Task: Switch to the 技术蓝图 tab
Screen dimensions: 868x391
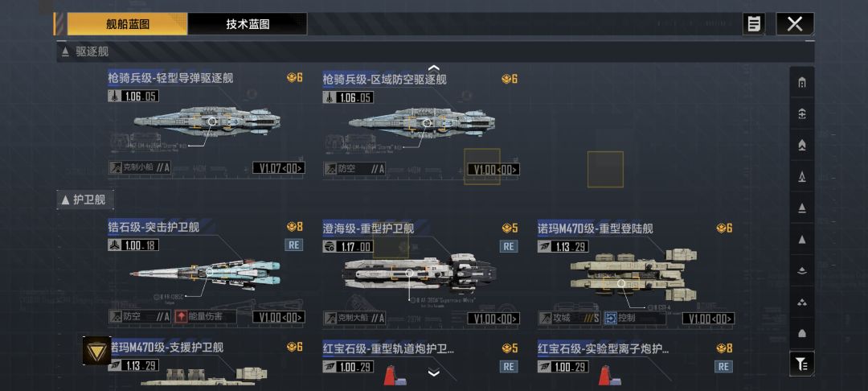Action: pyautogui.click(x=248, y=24)
